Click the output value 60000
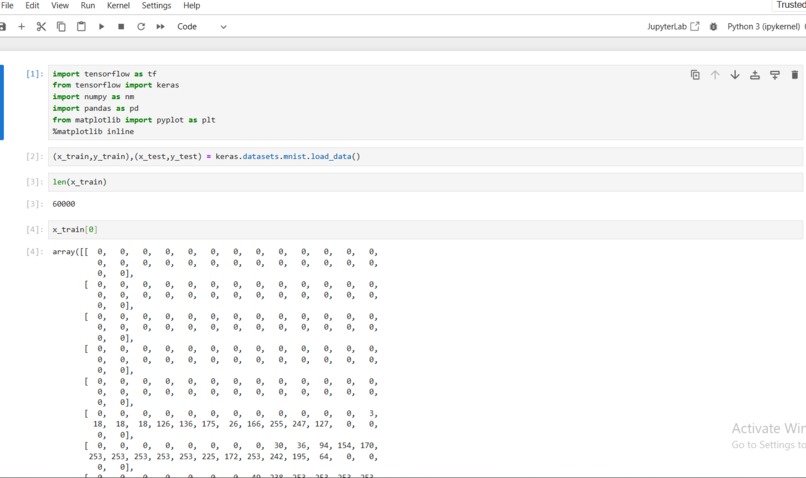Screen dimensions: 806x478 pos(64,204)
